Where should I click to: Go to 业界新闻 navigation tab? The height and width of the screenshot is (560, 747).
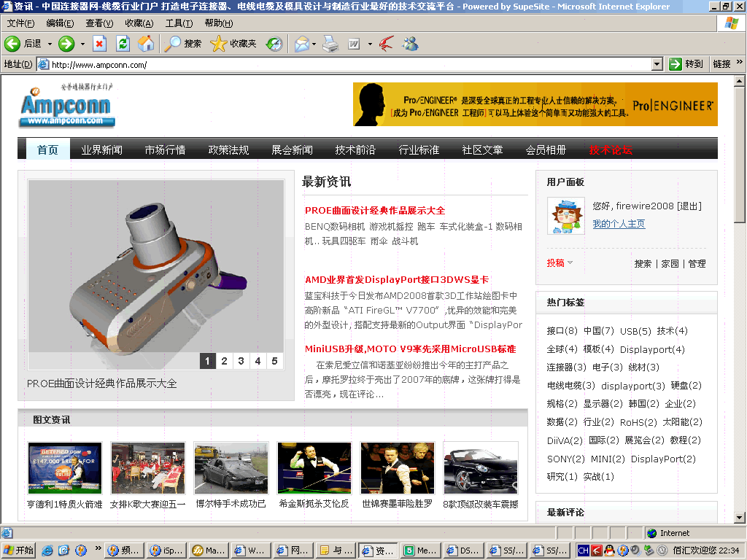pyautogui.click(x=101, y=149)
